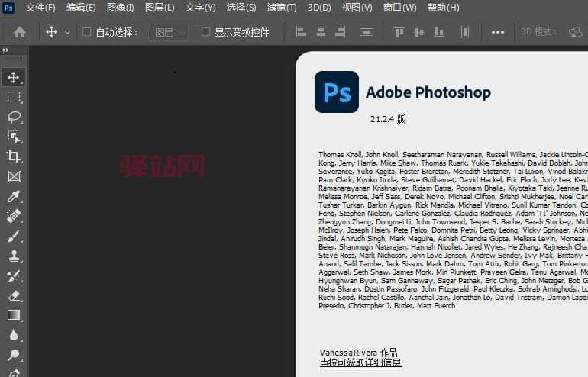The height and width of the screenshot is (377, 588).
Task: Click the Adobe Photoshop title text
Action: [428, 92]
